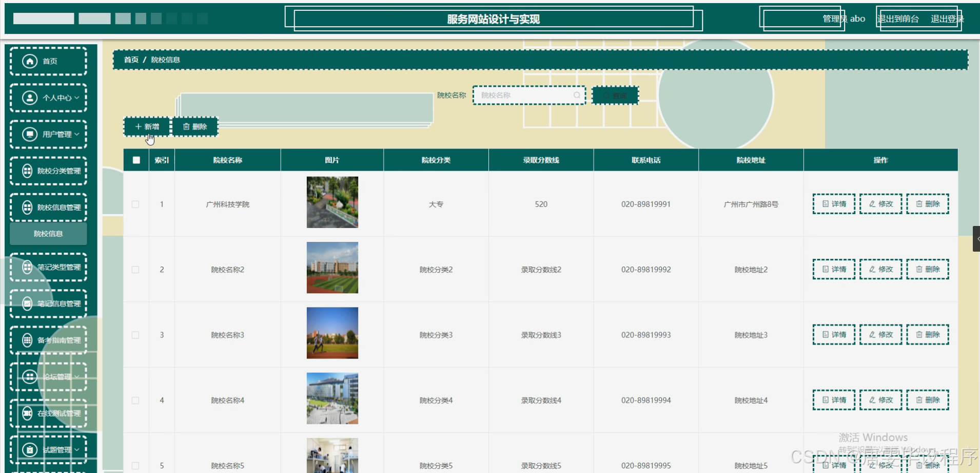Viewport: 980px width, 473px height.
Task: Click edit pencil icon for 广州科技学院 row
Action: [872, 204]
